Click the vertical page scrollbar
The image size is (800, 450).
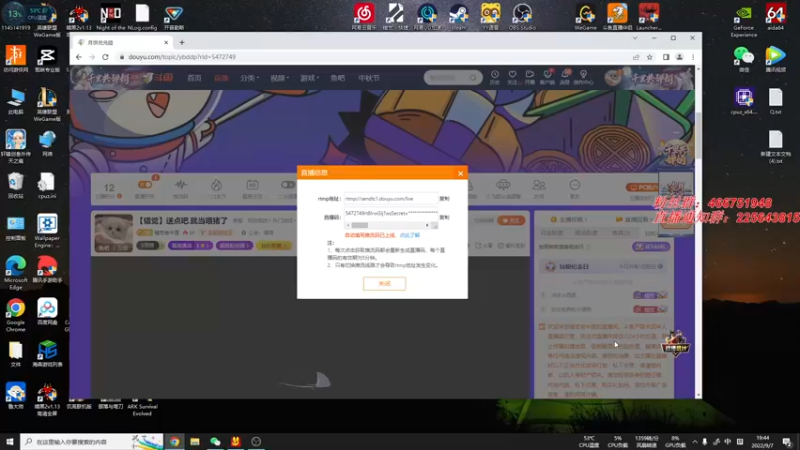point(698,135)
